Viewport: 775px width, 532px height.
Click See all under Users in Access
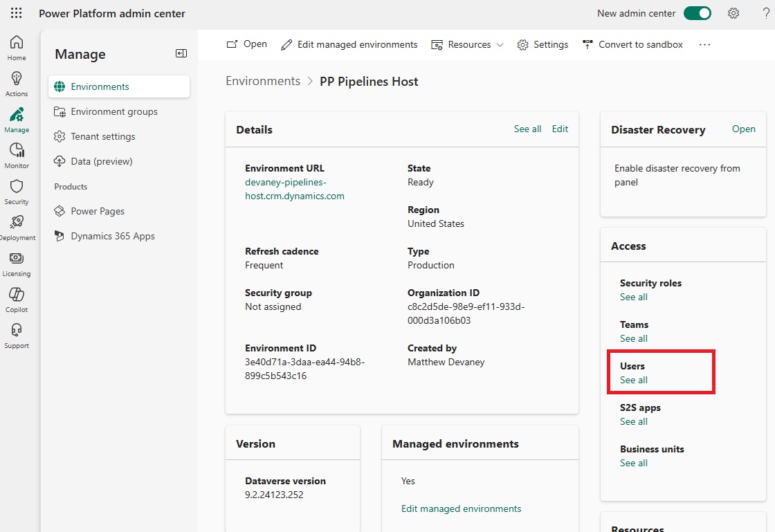[633, 380]
